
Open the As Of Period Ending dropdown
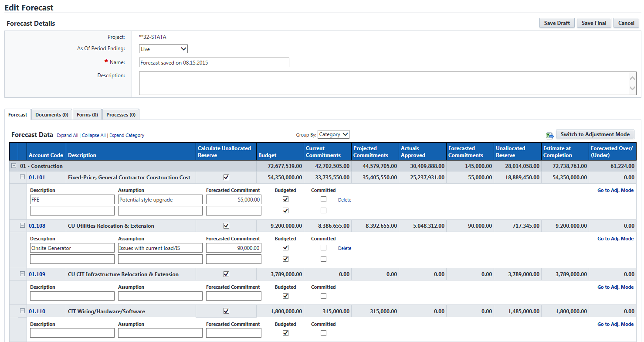pos(163,49)
